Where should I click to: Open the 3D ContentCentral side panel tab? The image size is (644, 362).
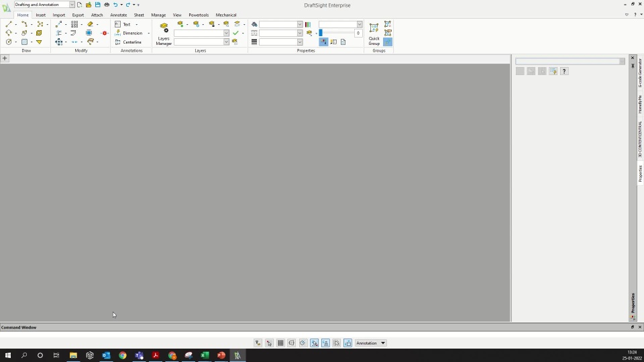pyautogui.click(x=640, y=139)
